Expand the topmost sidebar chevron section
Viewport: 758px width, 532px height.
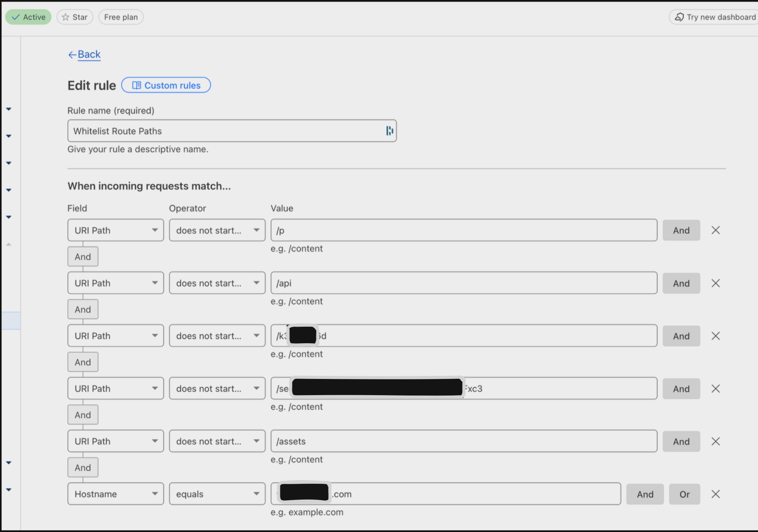(x=9, y=109)
